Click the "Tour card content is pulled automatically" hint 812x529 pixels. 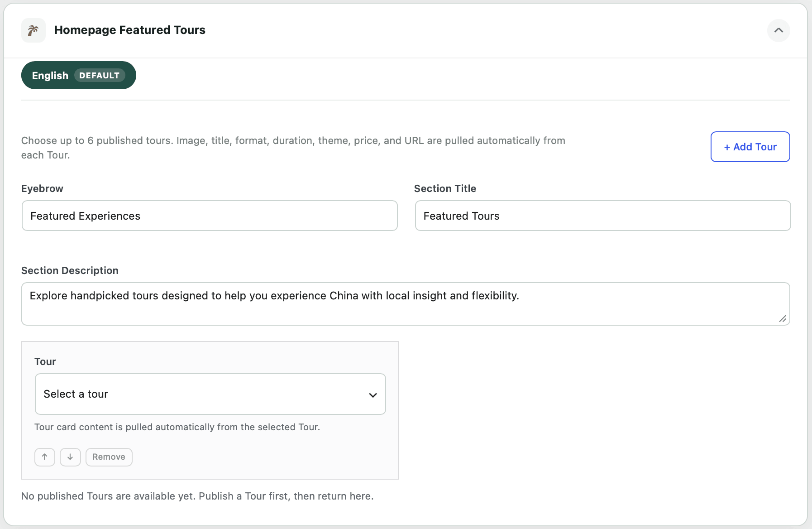tap(177, 427)
